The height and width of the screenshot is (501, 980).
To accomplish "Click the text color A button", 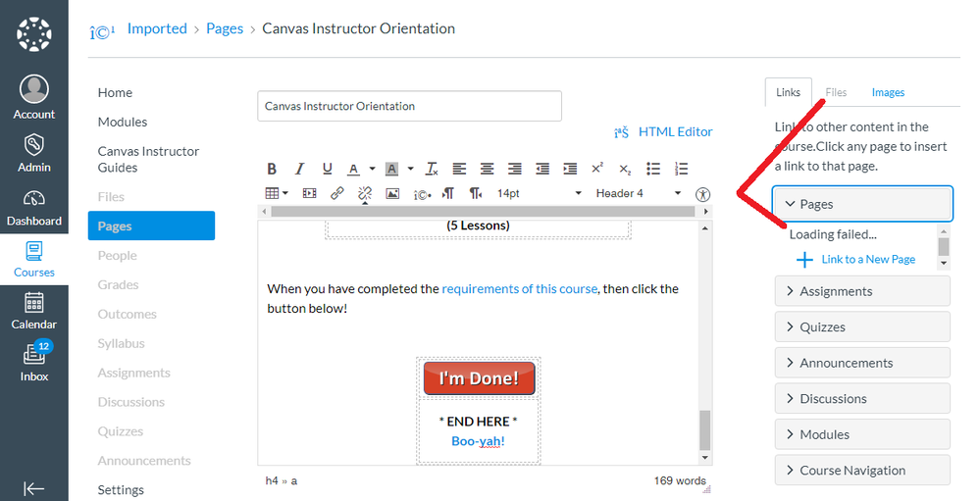I will click(354, 169).
